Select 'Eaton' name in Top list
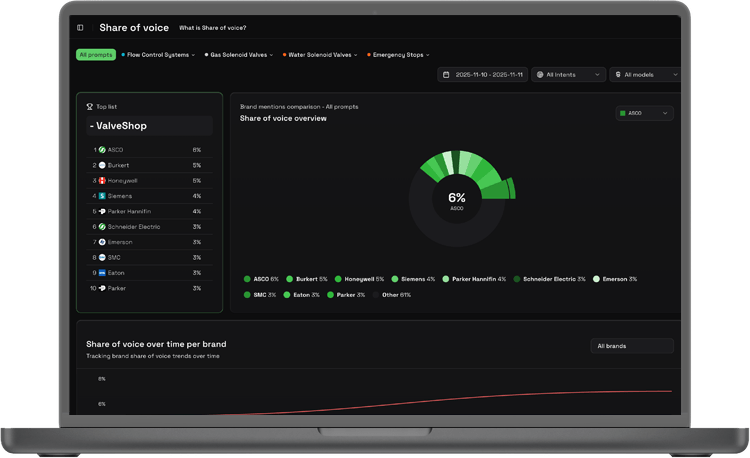The height and width of the screenshot is (458, 750). pos(116,273)
